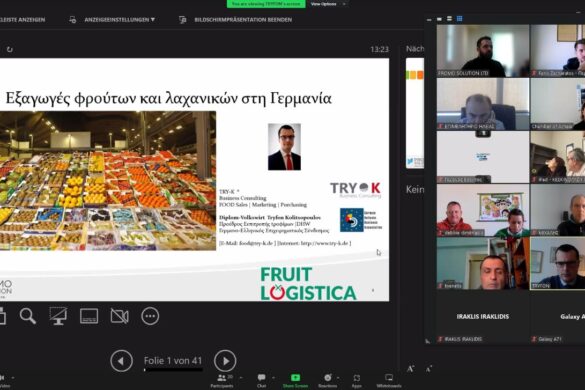The width and height of the screenshot is (585, 390).
Task: Expand Reactions options caret
Action: click(x=339, y=378)
